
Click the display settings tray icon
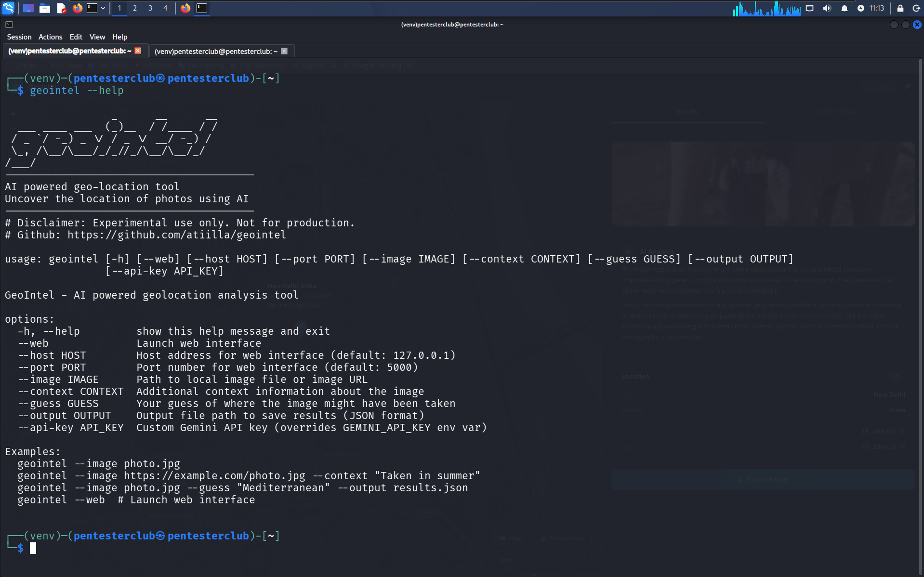coord(810,8)
